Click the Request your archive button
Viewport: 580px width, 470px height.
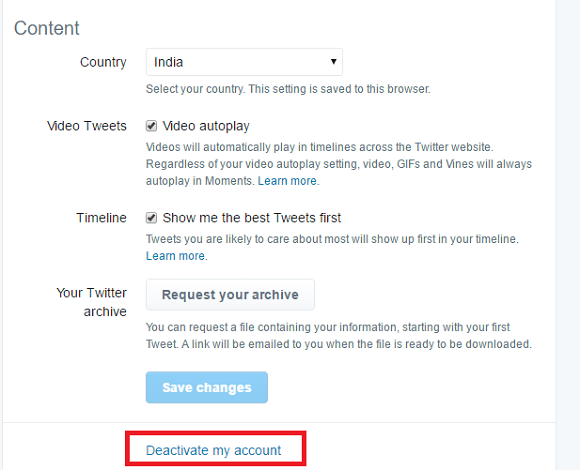coord(230,295)
